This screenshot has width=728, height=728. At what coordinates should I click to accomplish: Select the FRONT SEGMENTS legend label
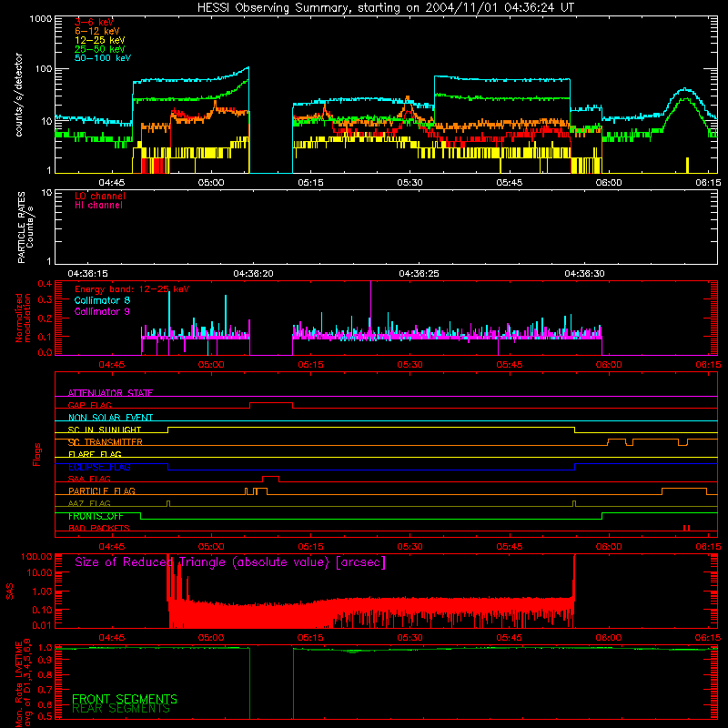[x=125, y=699]
